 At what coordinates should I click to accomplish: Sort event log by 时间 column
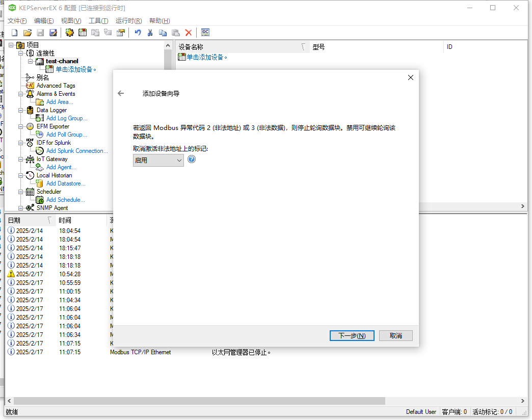81,220
